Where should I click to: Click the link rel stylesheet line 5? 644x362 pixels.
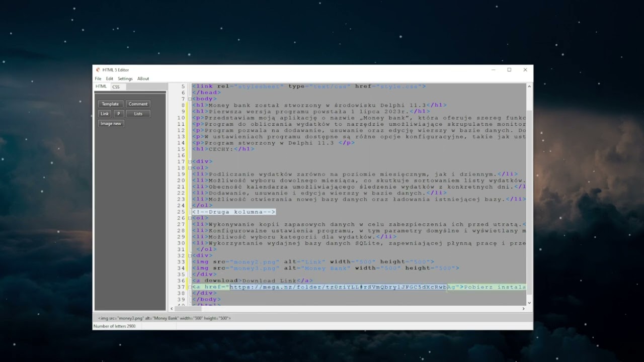(x=309, y=86)
